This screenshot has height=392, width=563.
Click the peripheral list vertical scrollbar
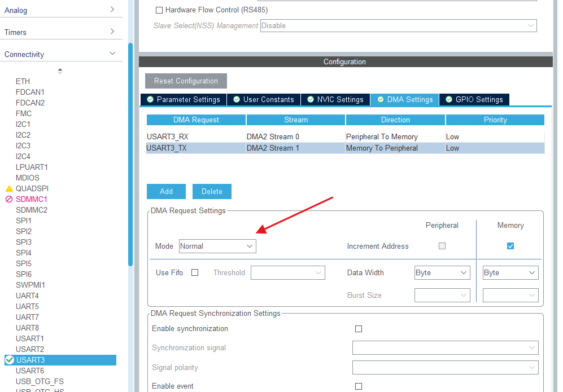[x=130, y=154]
